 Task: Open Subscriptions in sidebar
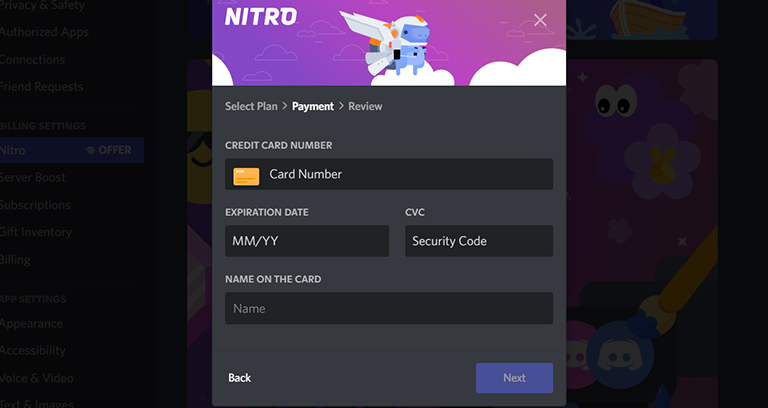click(35, 205)
